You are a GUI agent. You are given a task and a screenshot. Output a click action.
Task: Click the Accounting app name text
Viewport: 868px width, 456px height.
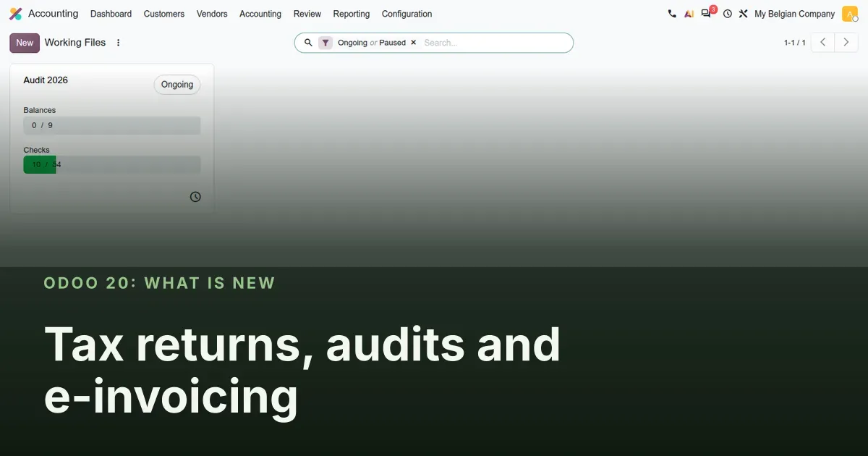[x=53, y=14]
